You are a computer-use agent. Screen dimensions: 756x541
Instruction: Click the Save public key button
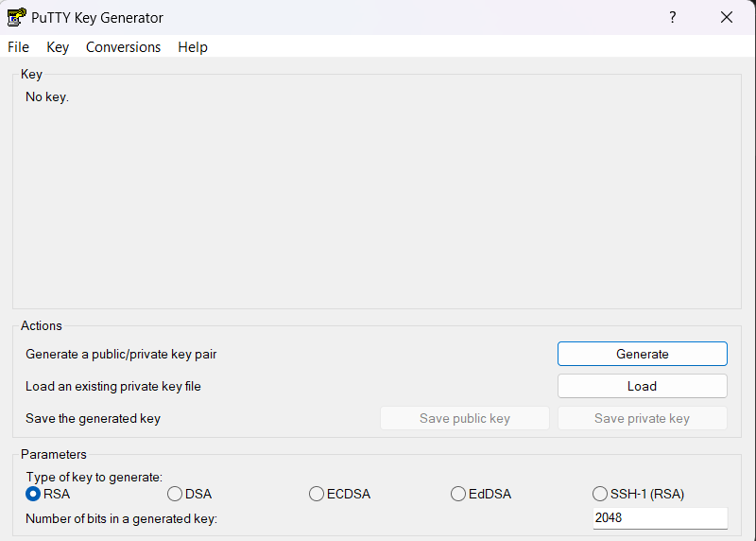[x=465, y=418]
